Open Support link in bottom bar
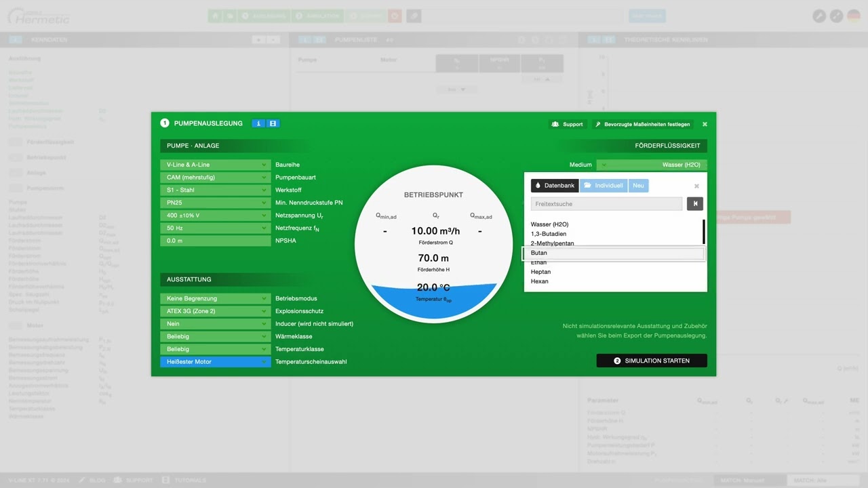868x488 pixels. (134, 481)
